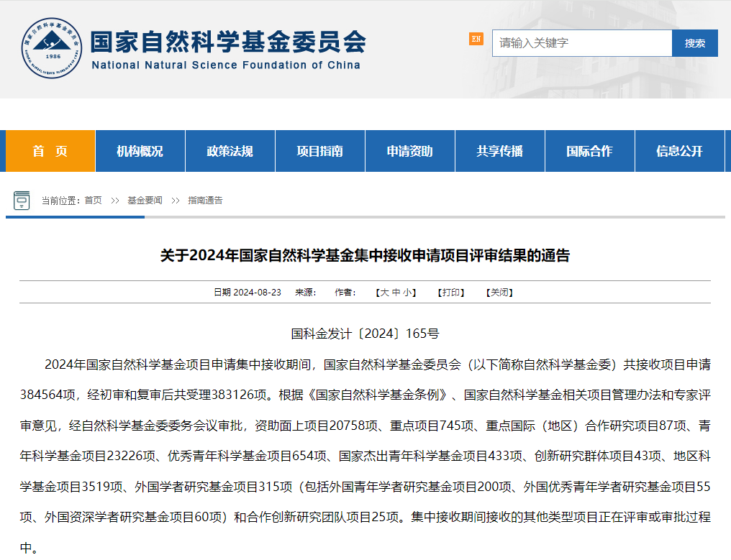Screen dimensions: 731x560
Task: Open the 共享传播 menu item
Action: [x=500, y=151]
